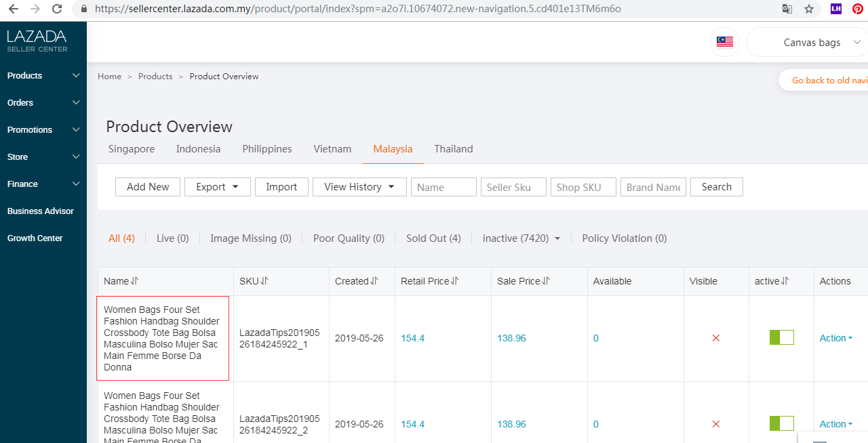Click the LH extension icon
The height and width of the screenshot is (443, 868).
pos(836,9)
